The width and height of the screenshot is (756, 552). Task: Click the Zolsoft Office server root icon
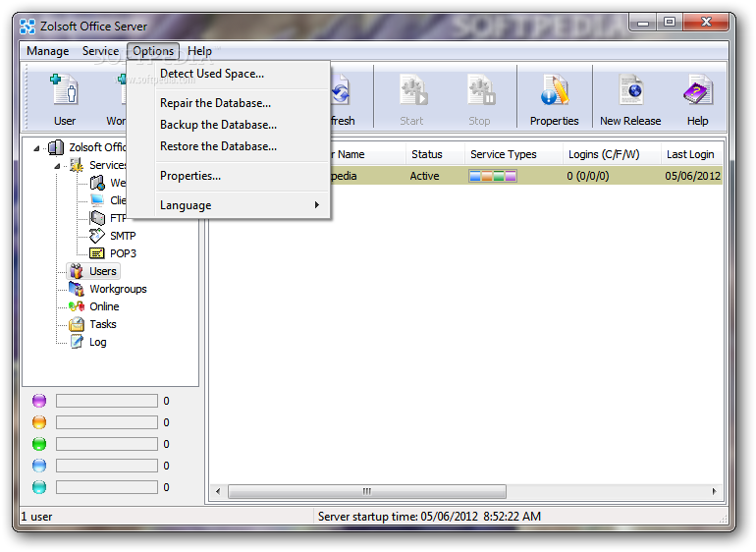coord(56,147)
